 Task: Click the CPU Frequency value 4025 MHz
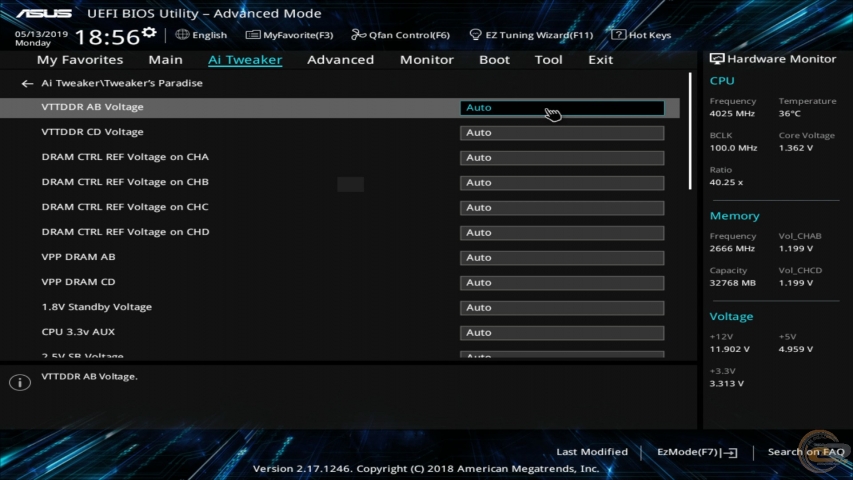coord(732,114)
